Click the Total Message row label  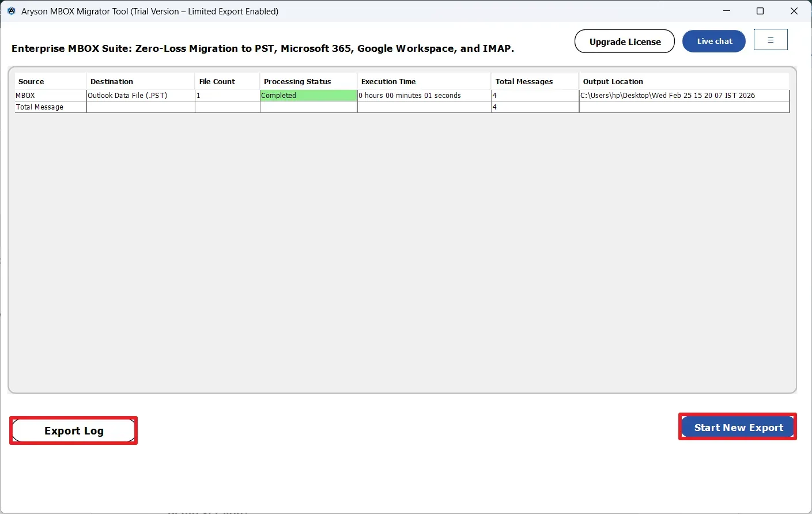coord(51,107)
